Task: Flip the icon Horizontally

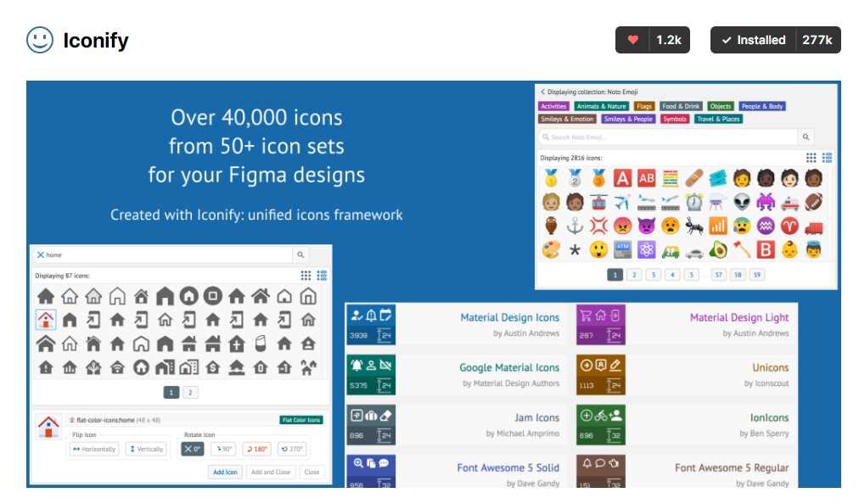Action: [x=94, y=449]
